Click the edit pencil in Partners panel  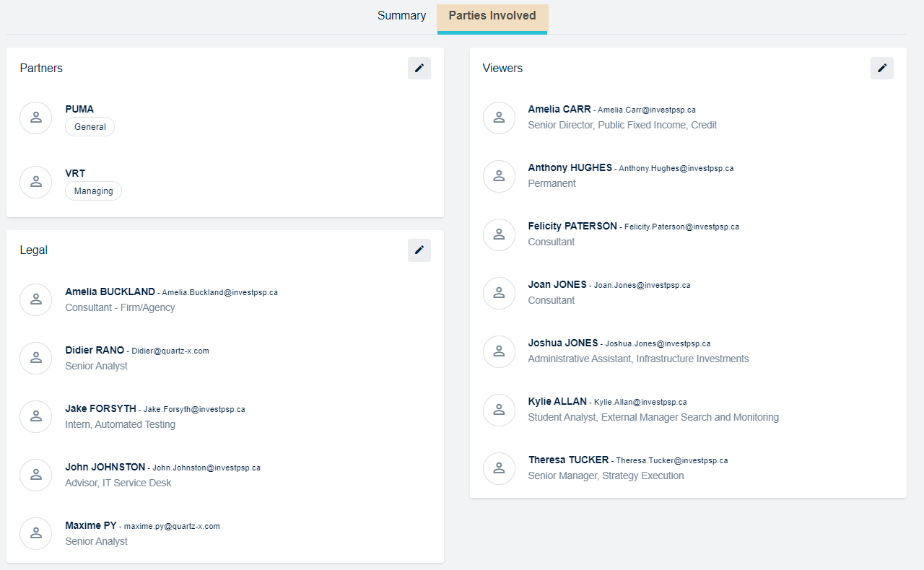tap(419, 69)
